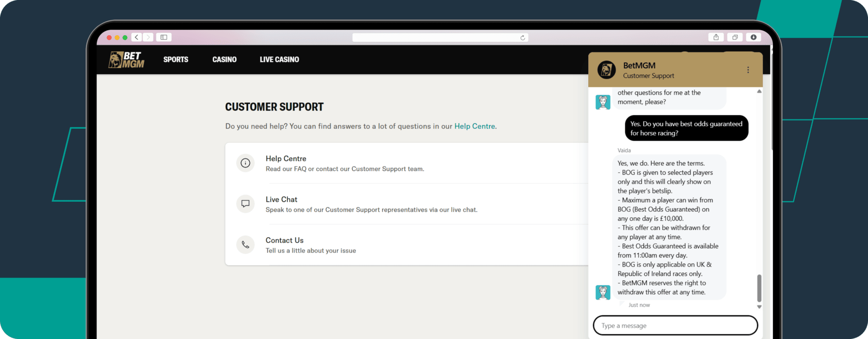The width and height of the screenshot is (868, 339).
Task: Click the Help Centre info icon
Action: tap(245, 163)
